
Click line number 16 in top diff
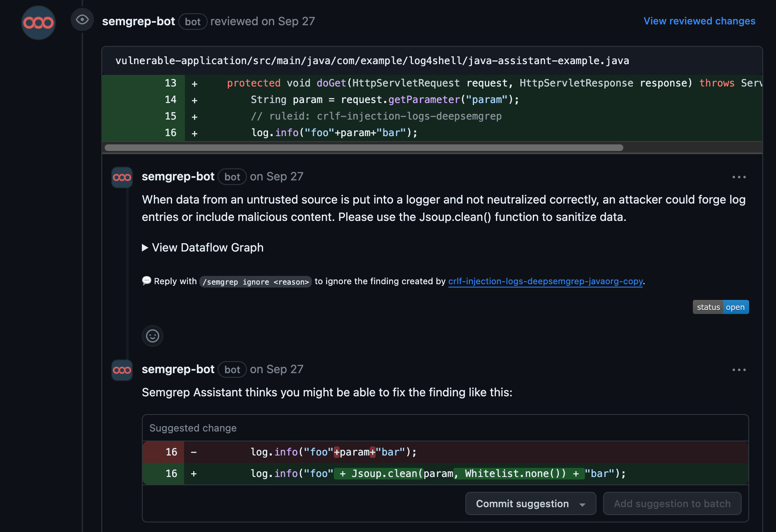[170, 133]
